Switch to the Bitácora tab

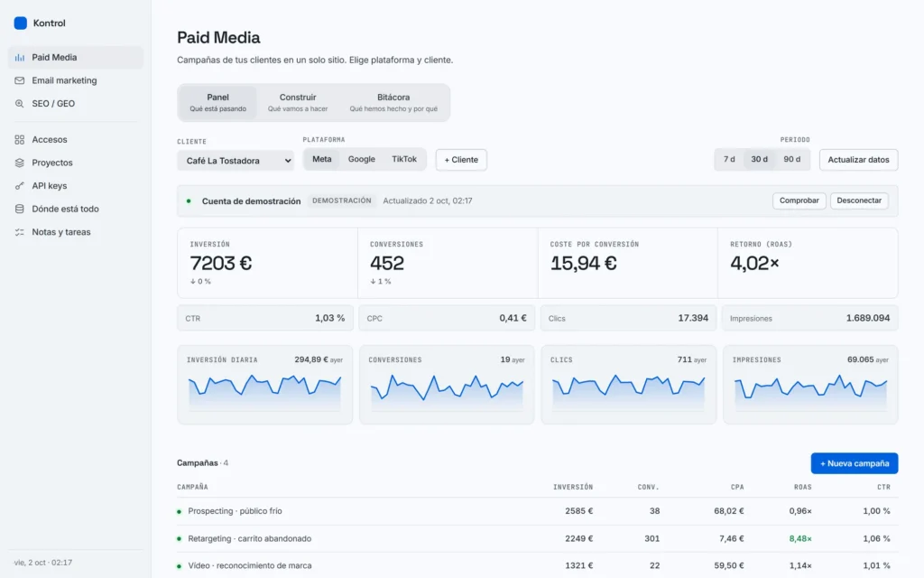coord(393,103)
